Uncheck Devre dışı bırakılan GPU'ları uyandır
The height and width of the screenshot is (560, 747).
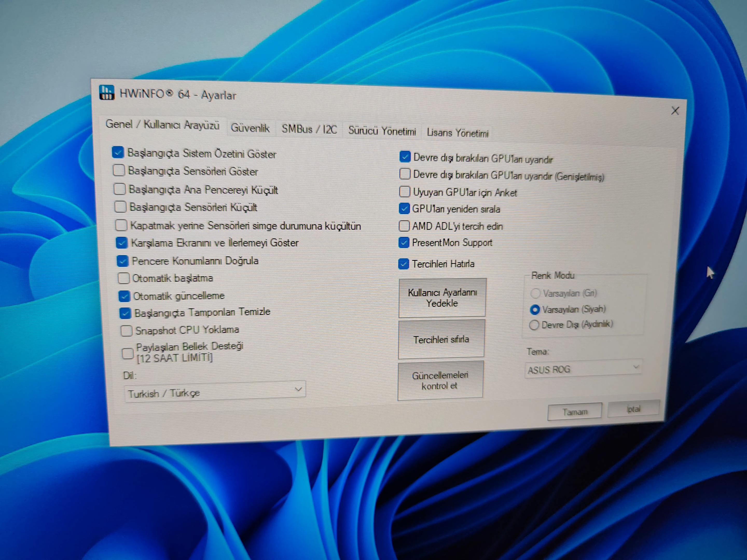pos(405,157)
